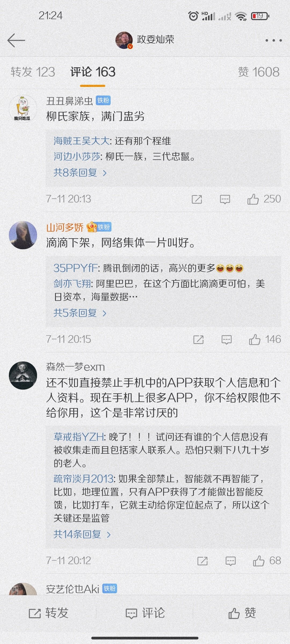Image resolution: width=290 pixels, height=644 pixels.
Task: Expand 共8条回复 replies
Action: pos(80,173)
